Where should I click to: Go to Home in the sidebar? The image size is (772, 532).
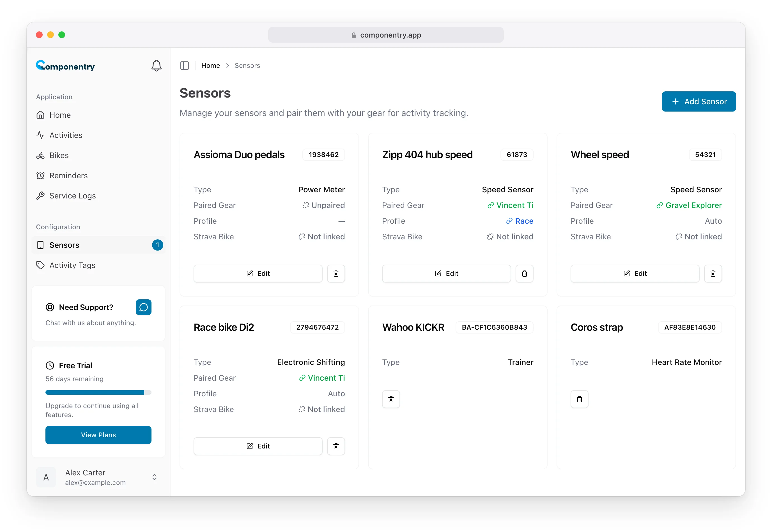tap(98, 115)
